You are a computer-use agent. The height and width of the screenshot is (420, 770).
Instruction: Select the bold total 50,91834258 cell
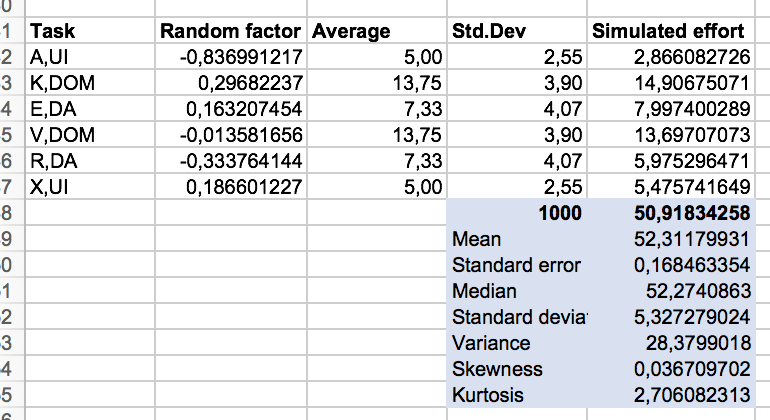671,213
